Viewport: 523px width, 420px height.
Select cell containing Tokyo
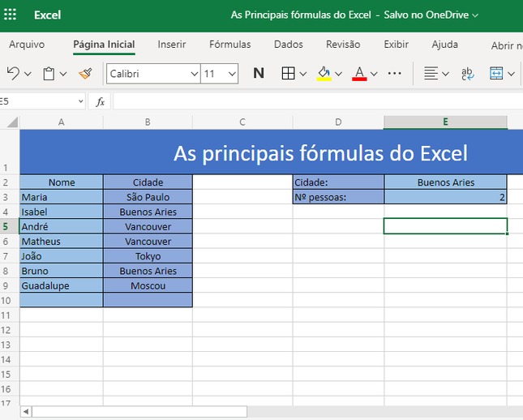pos(148,256)
